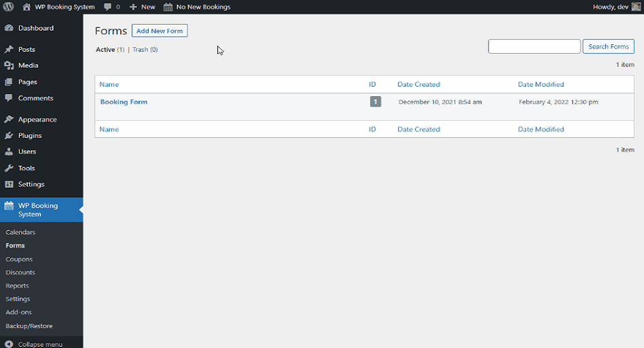The width and height of the screenshot is (644, 348).
Task: Open Comments menu in sidebar
Action: click(x=35, y=98)
